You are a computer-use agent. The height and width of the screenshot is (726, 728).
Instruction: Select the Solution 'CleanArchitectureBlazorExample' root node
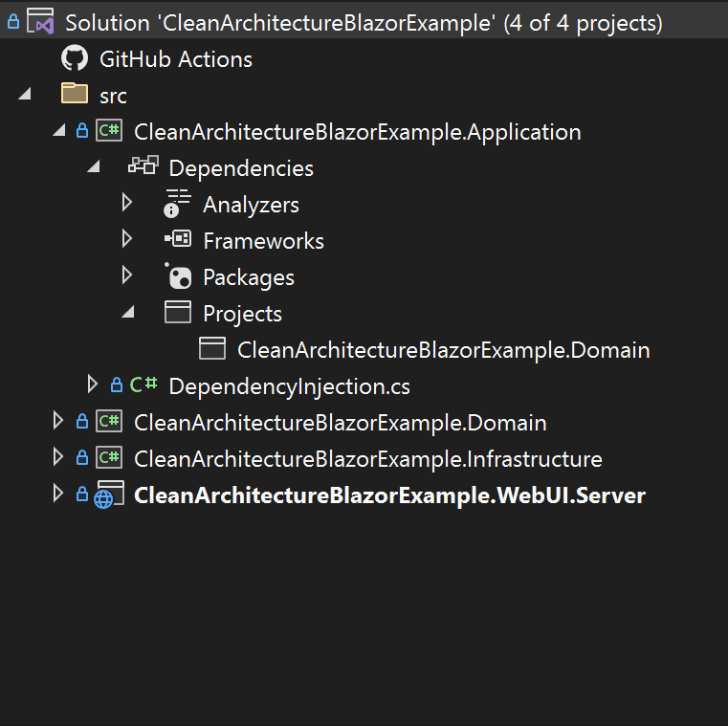tap(364, 23)
